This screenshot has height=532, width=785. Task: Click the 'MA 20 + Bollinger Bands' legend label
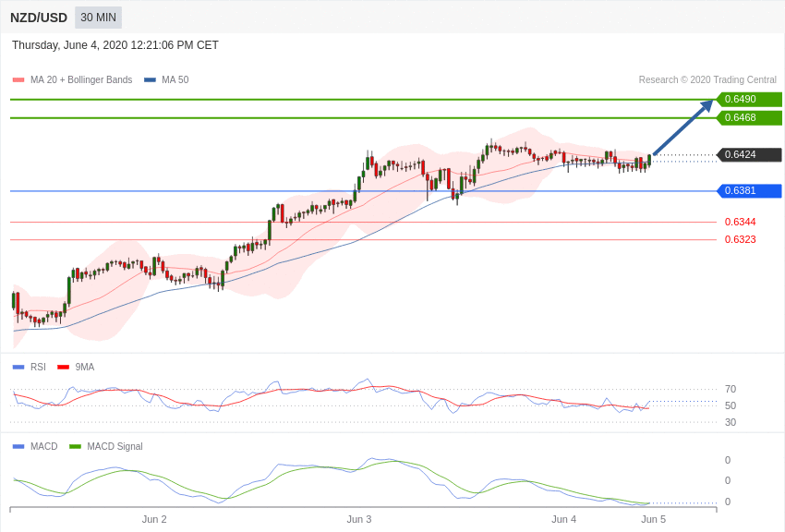[x=81, y=80]
